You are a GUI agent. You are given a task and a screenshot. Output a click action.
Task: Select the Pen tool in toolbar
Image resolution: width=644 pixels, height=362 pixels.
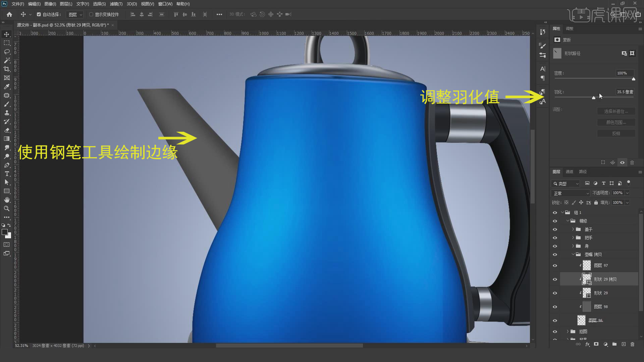[x=7, y=165]
